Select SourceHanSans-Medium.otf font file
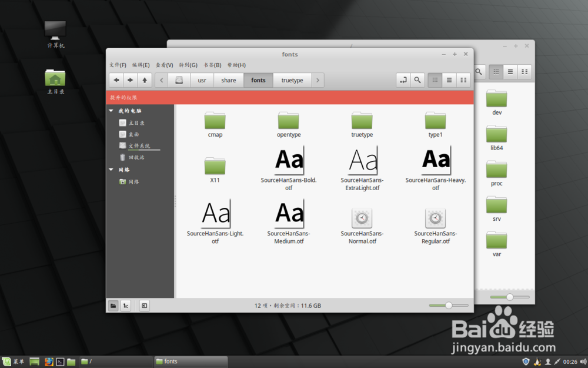Viewport: 588px width, 368px height. coord(289,222)
